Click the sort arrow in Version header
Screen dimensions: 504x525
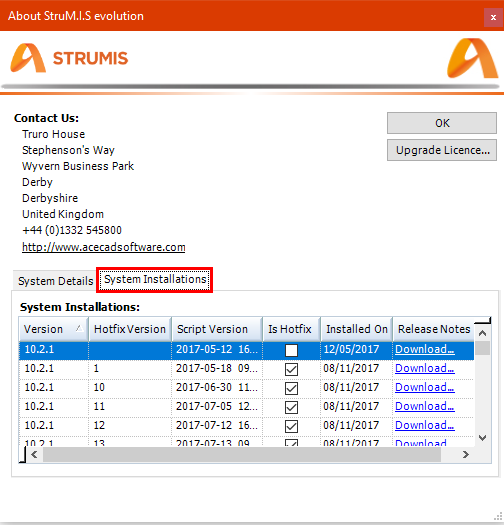point(79,328)
